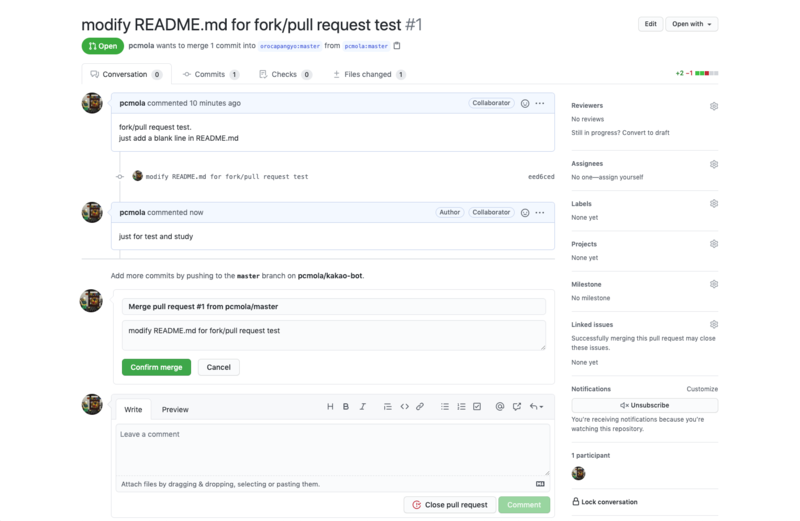Image resolution: width=800 pixels, height=521 pixels.
Task: Click the Markdown supported icon
Action: coord(540,484)
